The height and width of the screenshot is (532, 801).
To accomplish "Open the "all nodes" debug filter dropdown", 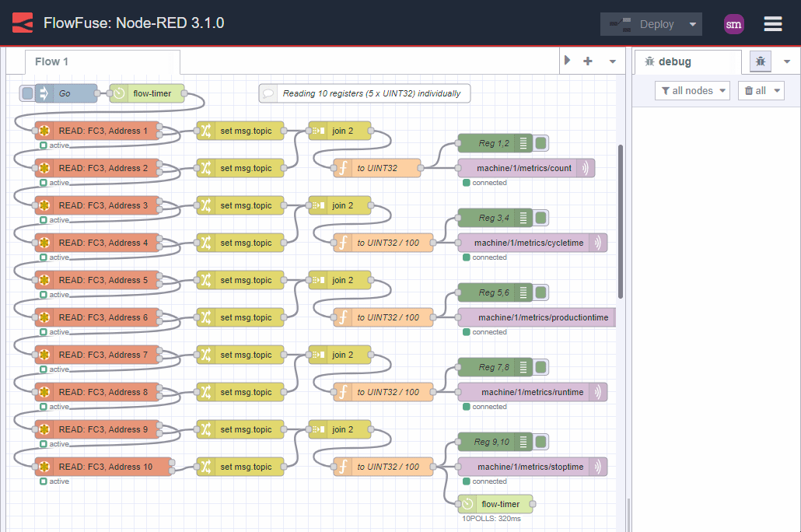I will click(x=691, y=89).
